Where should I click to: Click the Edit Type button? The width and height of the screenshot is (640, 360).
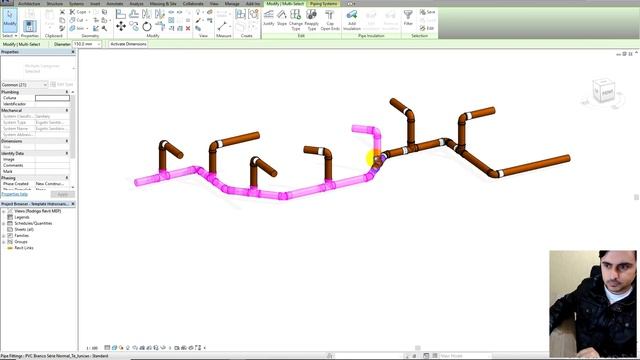click(x=62, y=84)
